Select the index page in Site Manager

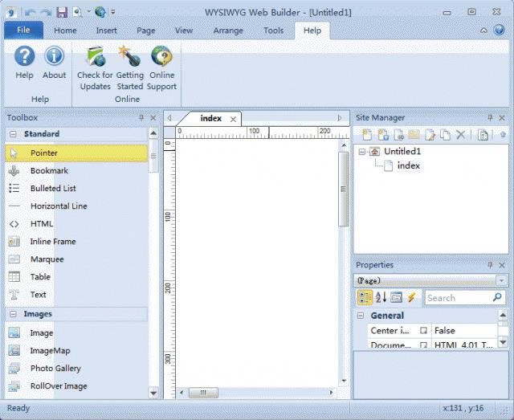(x=408, y=165)
